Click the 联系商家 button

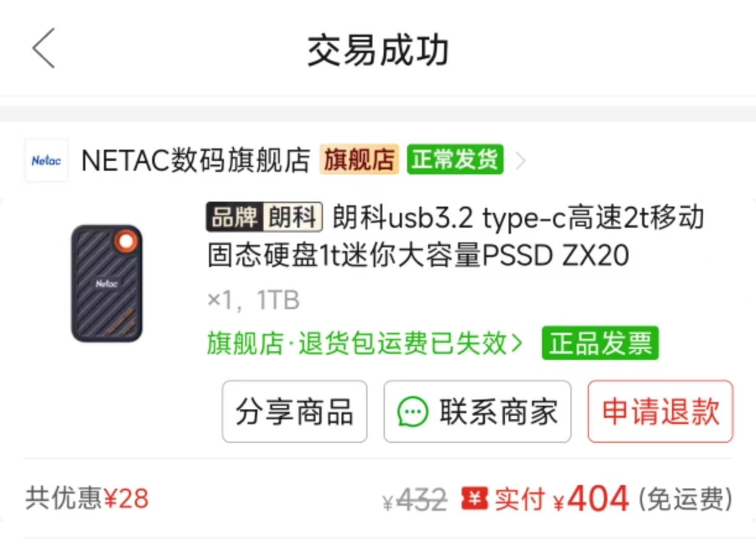[x=477, y=412]
